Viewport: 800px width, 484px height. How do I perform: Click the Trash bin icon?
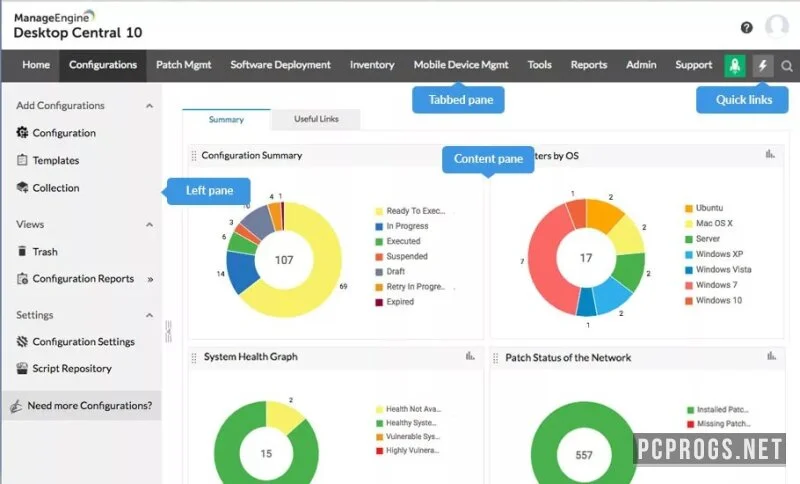[x=22, y=251]
